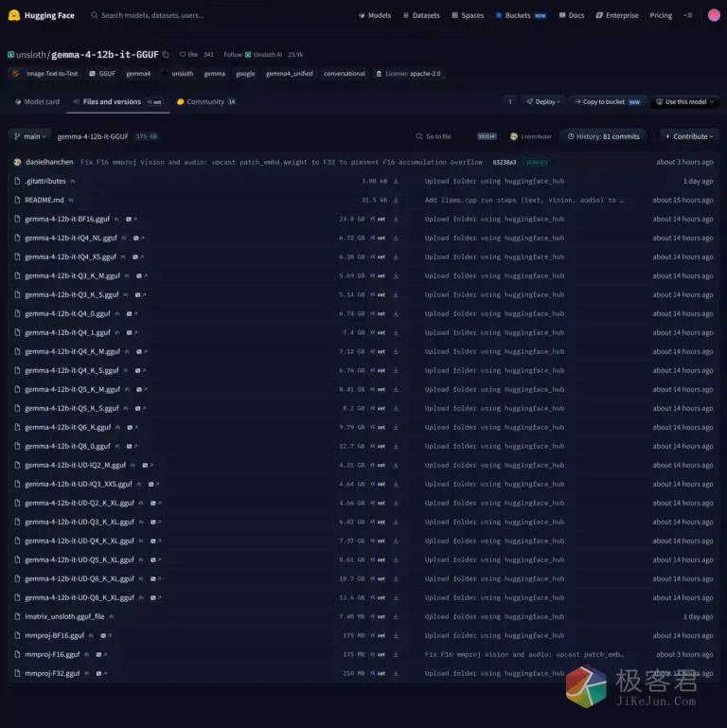Viewport: 727px width, 728px height.
Task: Go to Models in the top navigation
Action: coord(375,15)
